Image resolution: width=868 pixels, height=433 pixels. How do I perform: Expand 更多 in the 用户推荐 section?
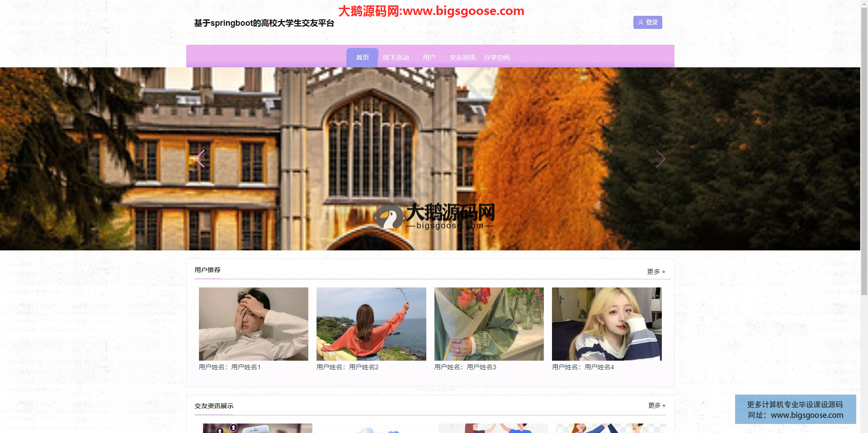click(x=656, y=272)
